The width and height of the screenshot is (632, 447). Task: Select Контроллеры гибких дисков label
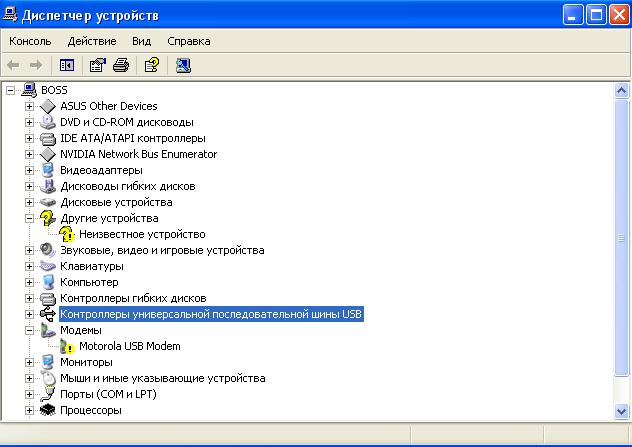point(133,298)
